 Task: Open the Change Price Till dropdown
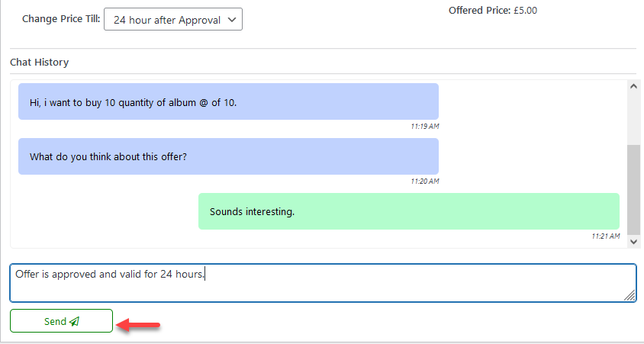[172, 20]
